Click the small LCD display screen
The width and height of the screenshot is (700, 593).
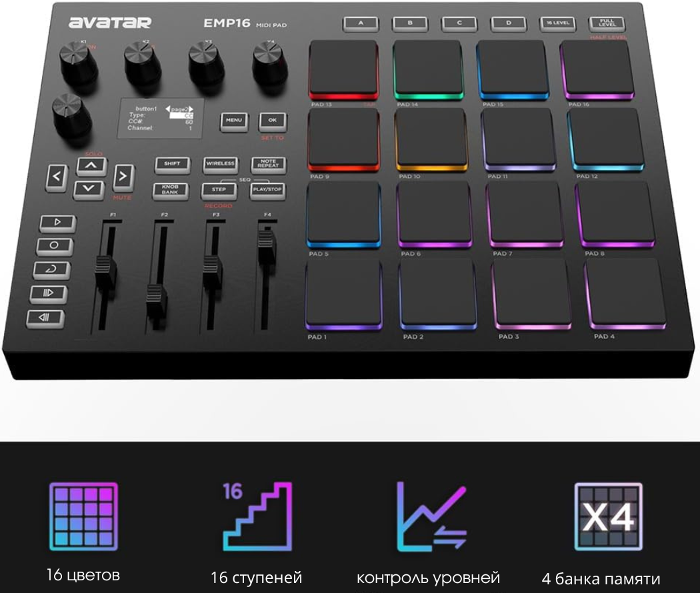coord(161,119)
